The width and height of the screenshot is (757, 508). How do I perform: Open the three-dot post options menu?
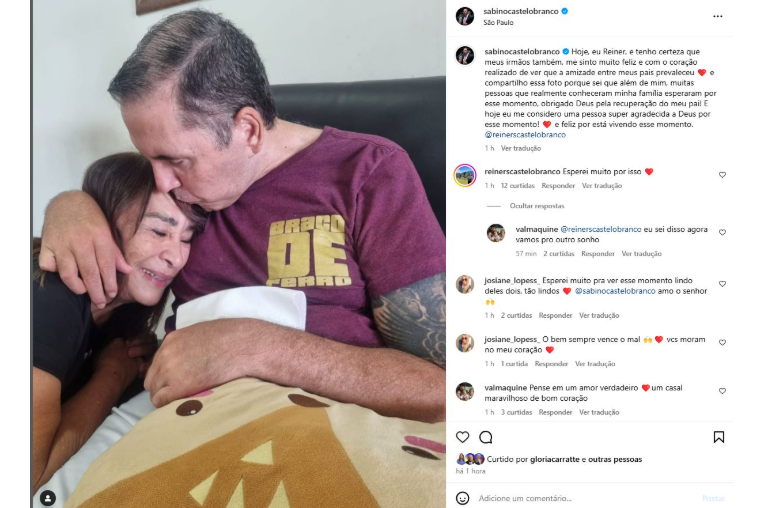click(717, 16)
